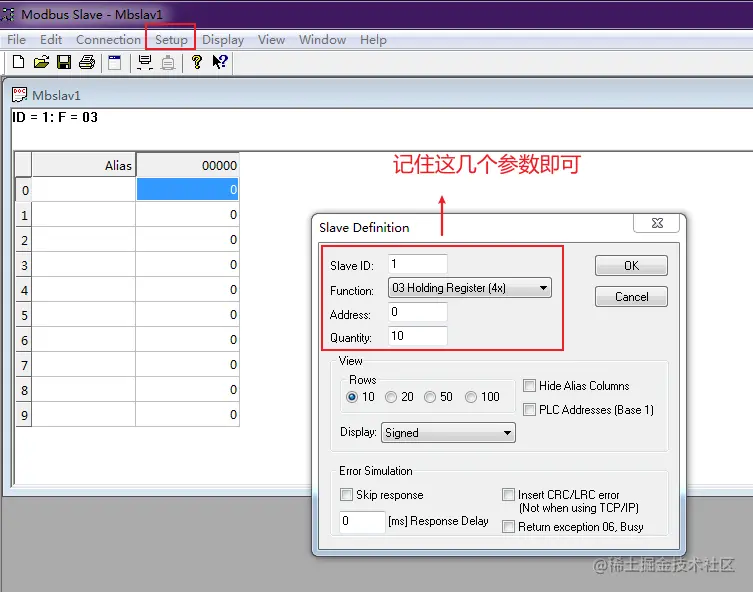Click the value cell in row 3

(187, 265)
